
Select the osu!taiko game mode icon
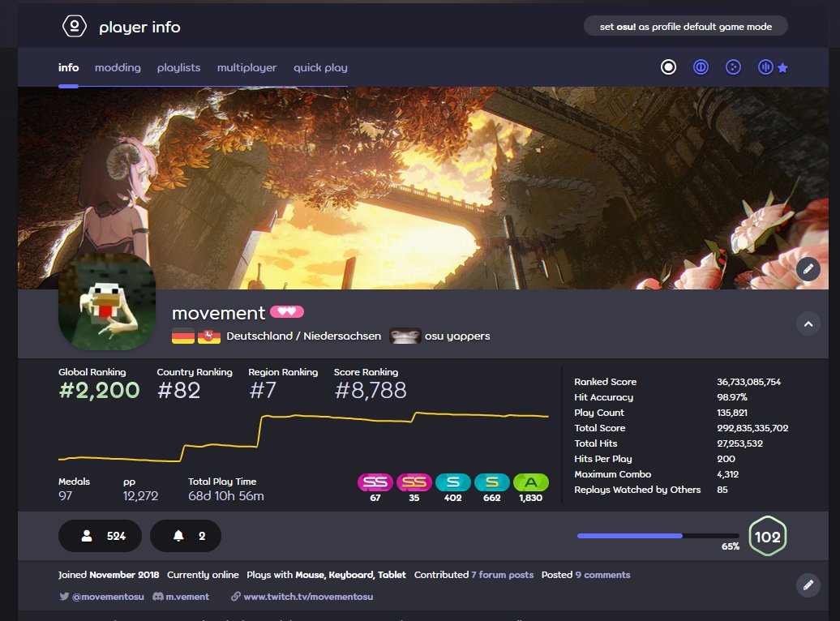pyautogui.click(x=701, y=67)
